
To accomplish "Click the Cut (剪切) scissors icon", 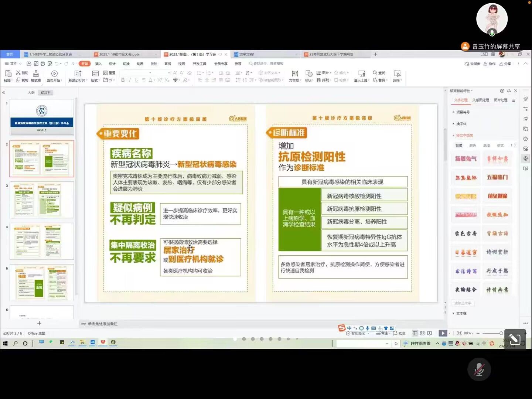I will [18, 73].
